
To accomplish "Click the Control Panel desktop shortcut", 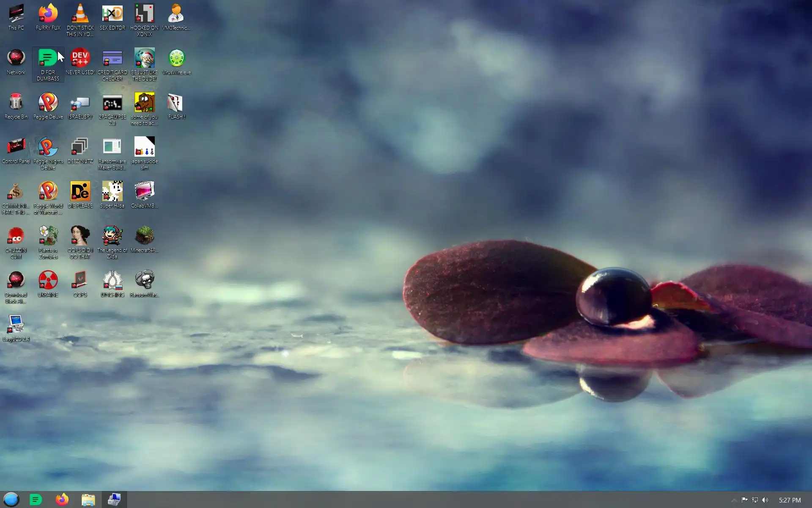I will (x=16, y=147).
